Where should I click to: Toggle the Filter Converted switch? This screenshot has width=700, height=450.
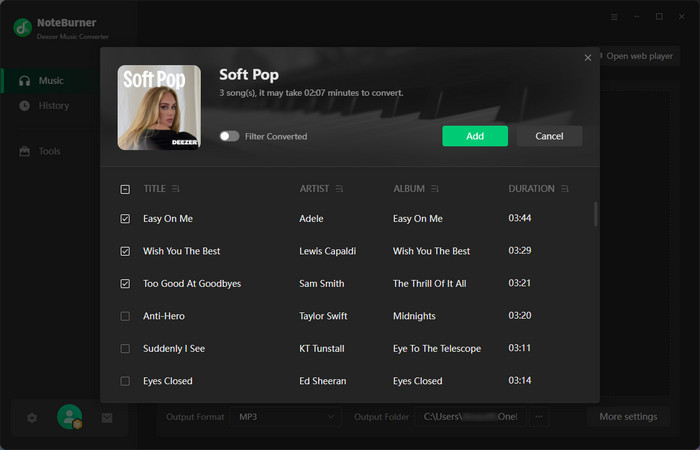coord(229,136)
